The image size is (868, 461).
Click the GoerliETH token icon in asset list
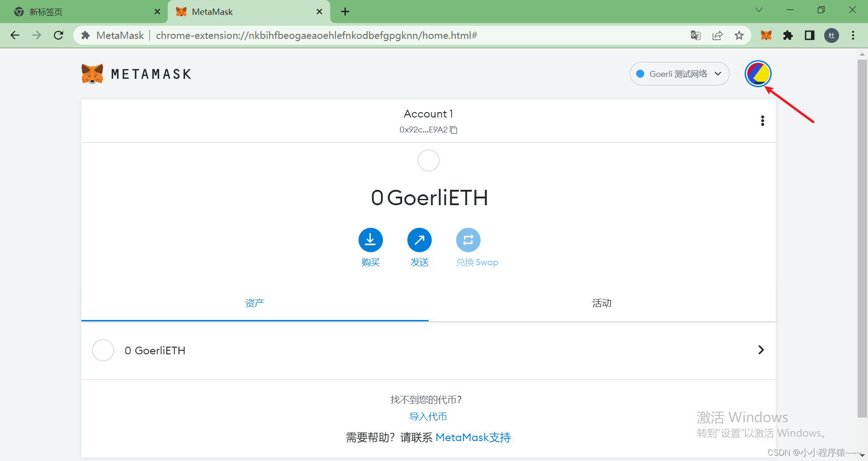103,350
